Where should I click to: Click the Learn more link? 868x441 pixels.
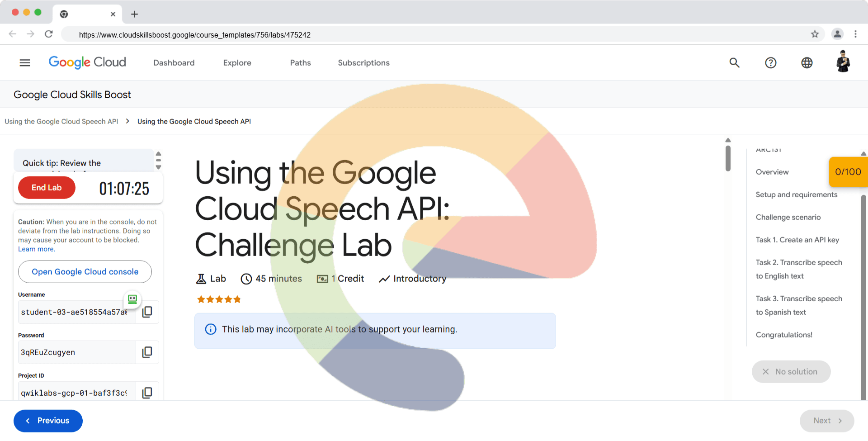point(36,249)
